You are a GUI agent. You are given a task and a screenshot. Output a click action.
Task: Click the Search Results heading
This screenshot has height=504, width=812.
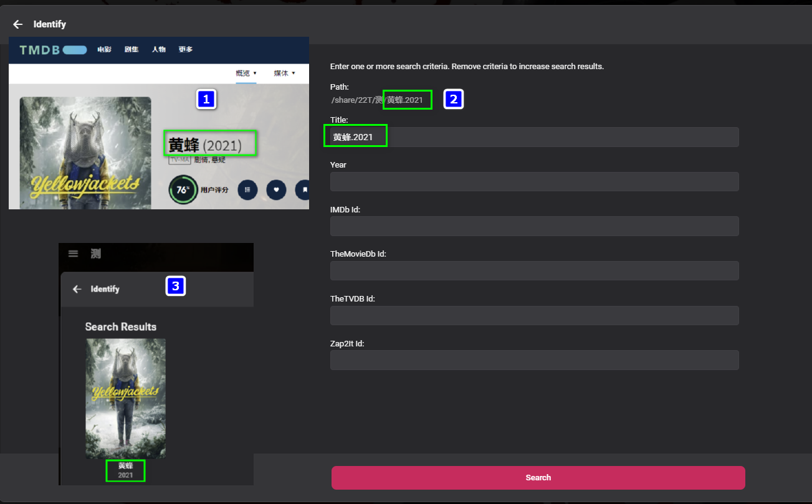(121, 327)
